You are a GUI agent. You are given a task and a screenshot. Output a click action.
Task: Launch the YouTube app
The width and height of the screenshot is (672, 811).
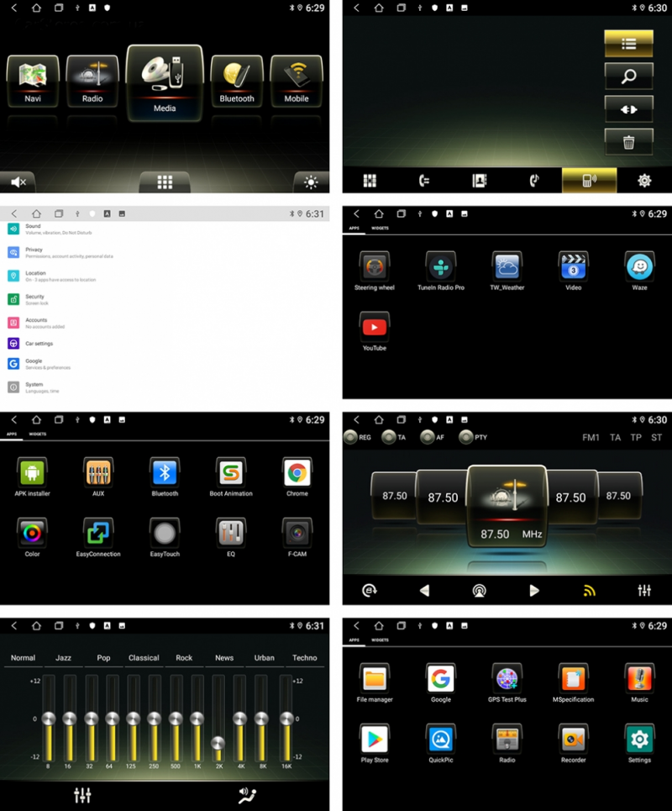pos(374,329)
